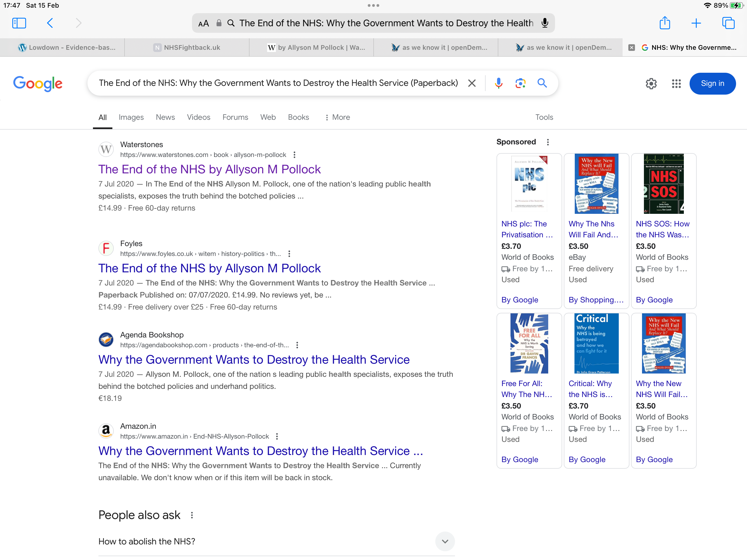This screenshot has height=560, width=747.
Task: Tap the Safari address bar
Action: tap(373, 23)
